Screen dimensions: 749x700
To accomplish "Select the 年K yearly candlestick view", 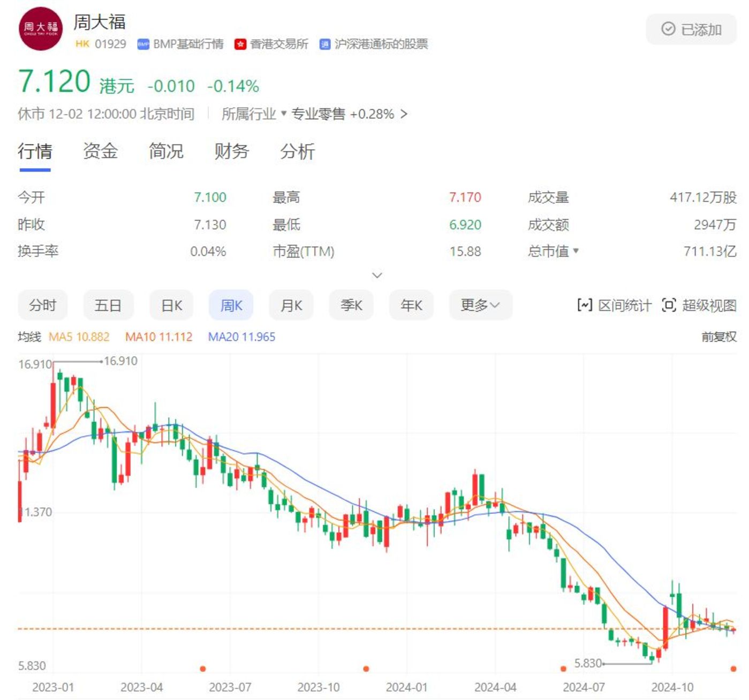I will point(411,305).
